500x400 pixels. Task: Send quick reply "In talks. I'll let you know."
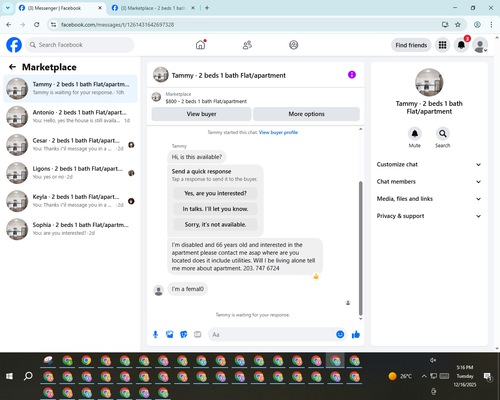click(215, 209)
